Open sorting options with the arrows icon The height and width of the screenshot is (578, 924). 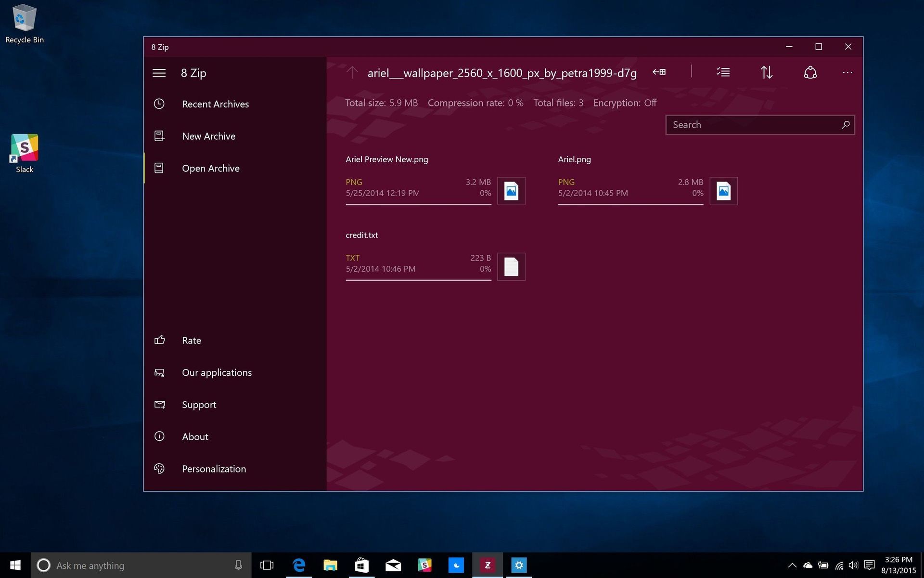tap(767, 72)
